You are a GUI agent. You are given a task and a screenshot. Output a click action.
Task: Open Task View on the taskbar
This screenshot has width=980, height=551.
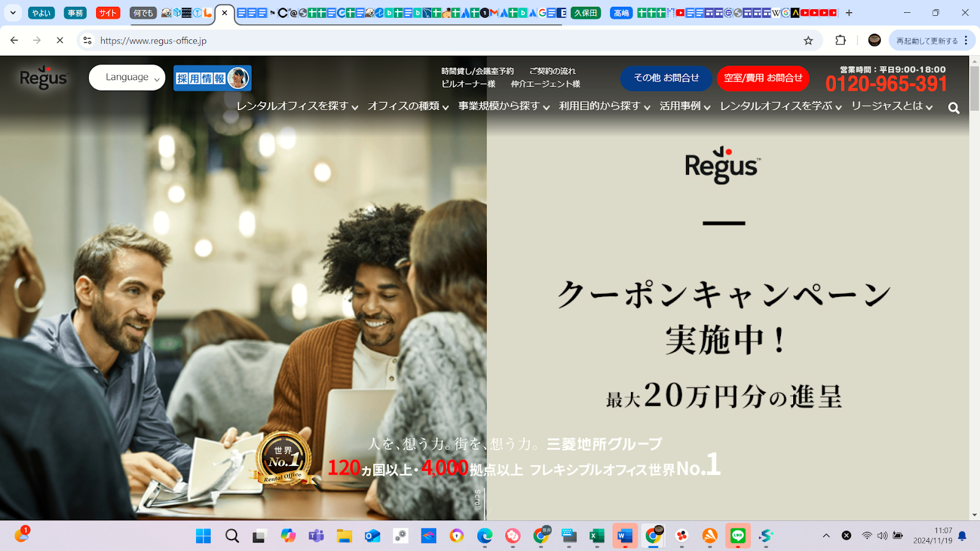coord(260,536)
